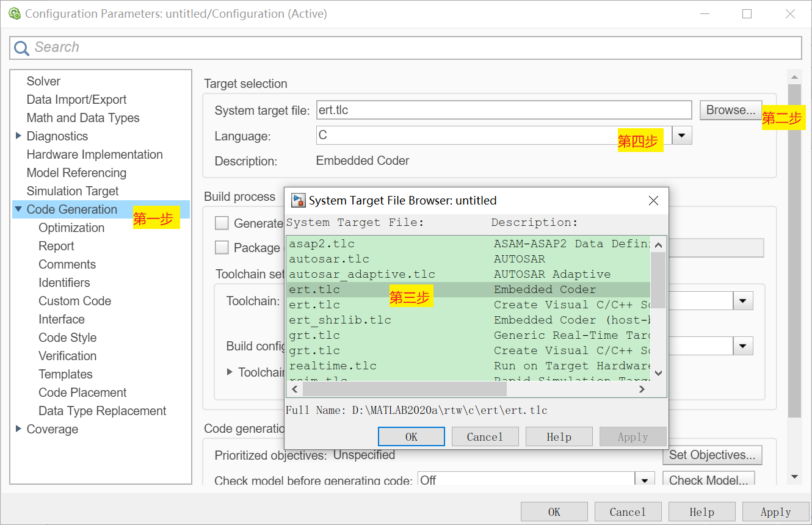The width and height of the screenshot is (812, 525).
Task: Select the ert.tlc Embedded Coder row
Action: pyautogui.click(x=468, y=289)
